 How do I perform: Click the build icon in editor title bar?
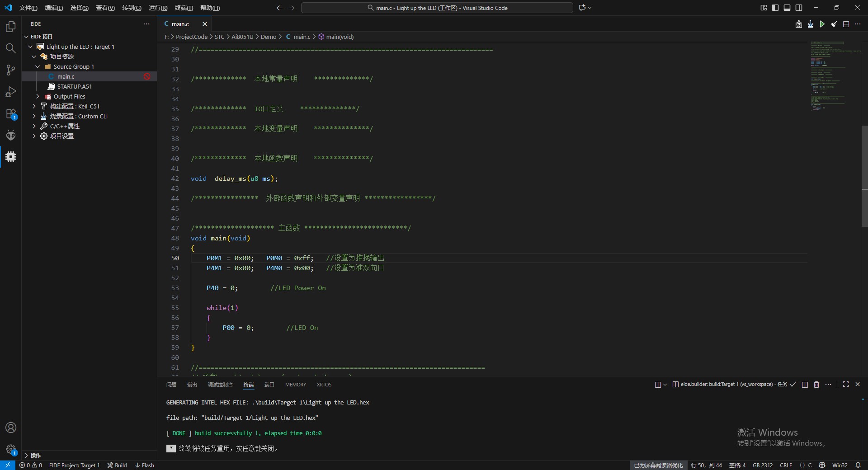799,24
